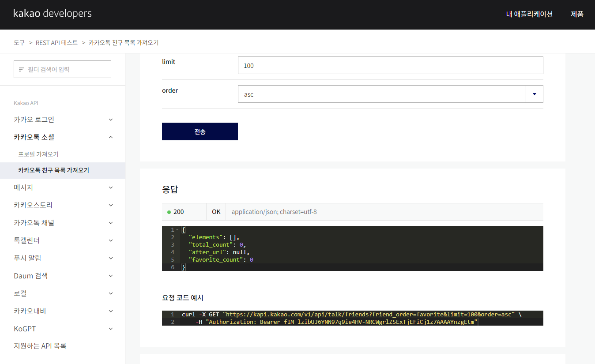The width and height of the screenshot is (595, 364).
Task: Select KoGPT in sidebar
Action: point(25,329)
